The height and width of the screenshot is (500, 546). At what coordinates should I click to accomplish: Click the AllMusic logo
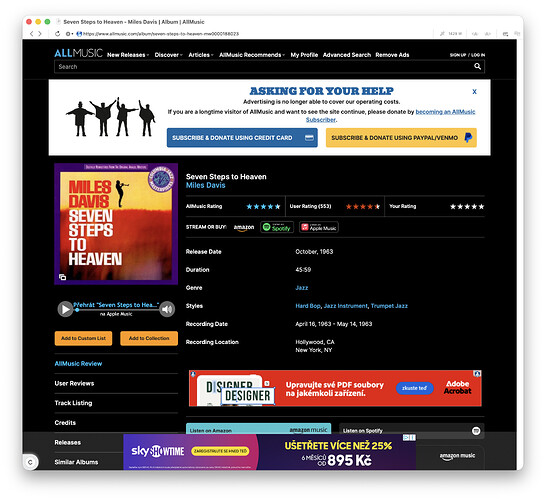tap(78, 53)
